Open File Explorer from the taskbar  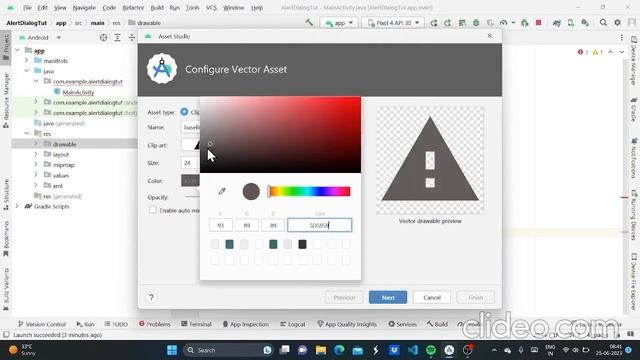pos(321,350)
